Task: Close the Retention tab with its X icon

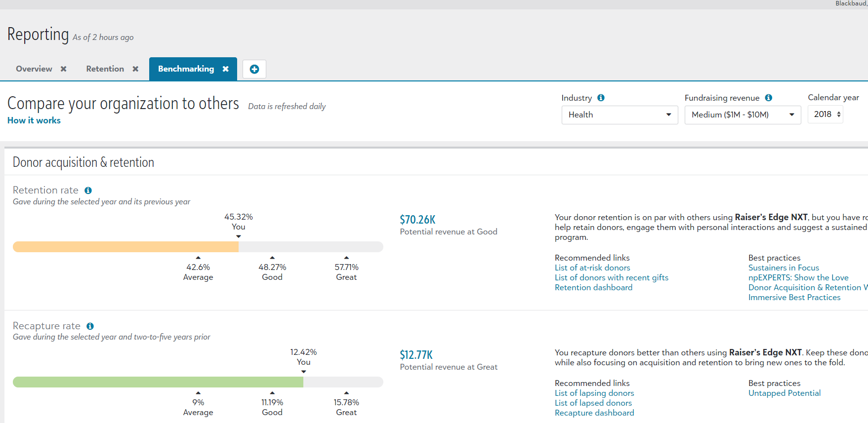Action: click(135, 69)
